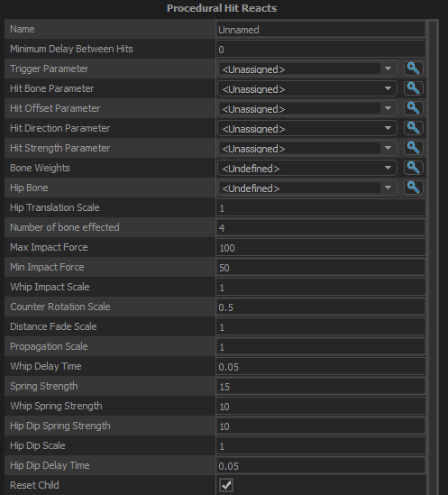
Task: Click the Procedural Hit Reacts header
Action: pyautogui.click(x=222, y=8)
